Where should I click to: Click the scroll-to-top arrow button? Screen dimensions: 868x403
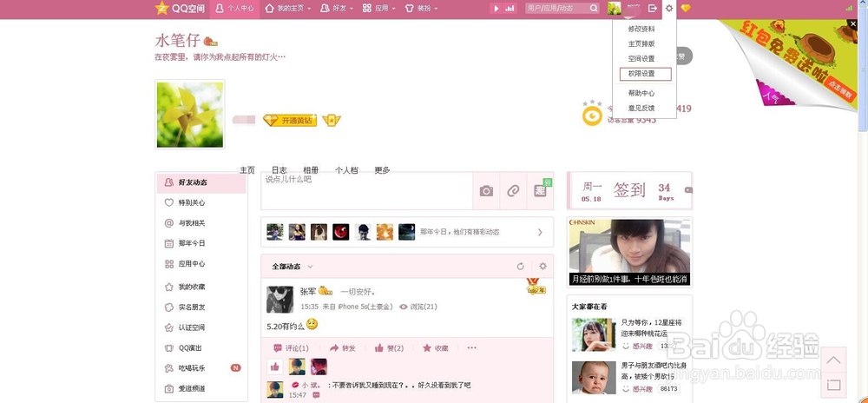click(x=833, y=360)
